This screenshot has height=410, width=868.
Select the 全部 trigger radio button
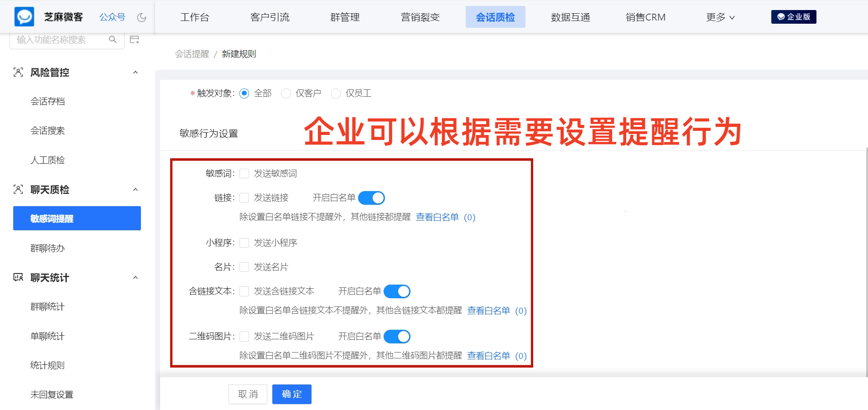pyautogui.click(x=244, y=93)
